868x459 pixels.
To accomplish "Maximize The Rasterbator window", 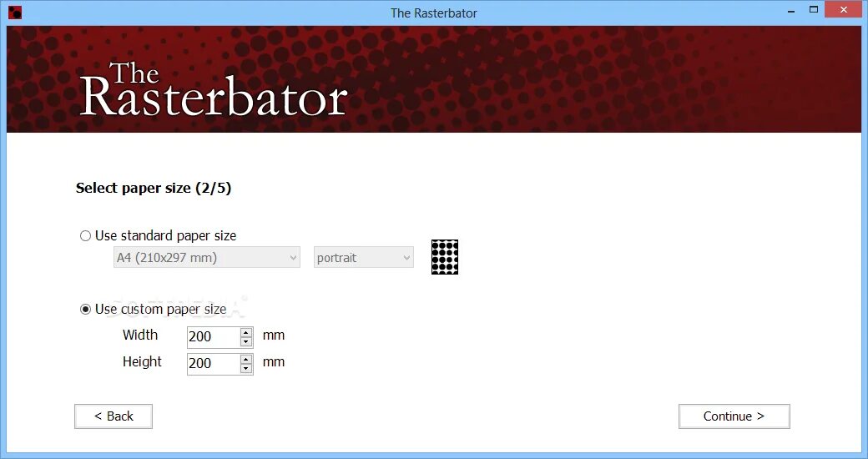I will [813, 9].
